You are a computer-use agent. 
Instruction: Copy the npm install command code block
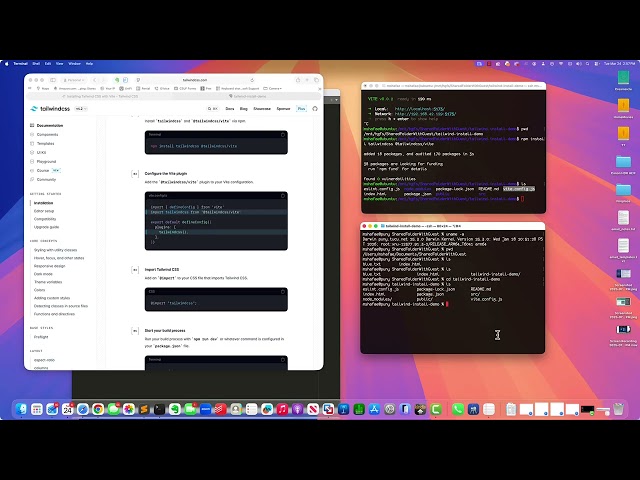click(x=282, y=135)
